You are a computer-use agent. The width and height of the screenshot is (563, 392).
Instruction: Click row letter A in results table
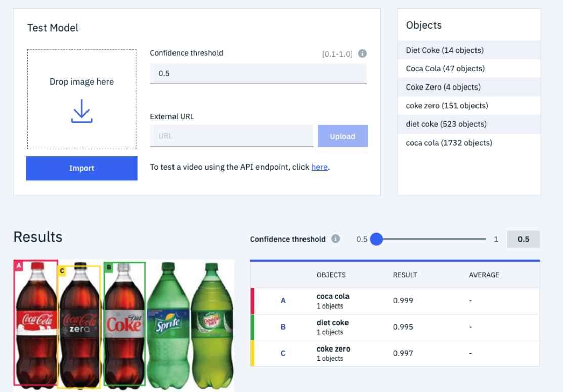point(283,301)
